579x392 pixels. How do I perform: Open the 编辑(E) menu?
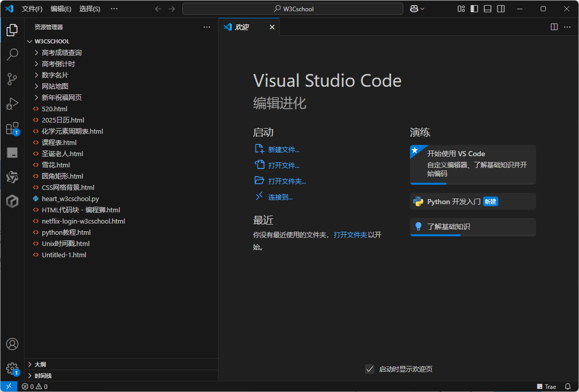click(x=61, y=9)
